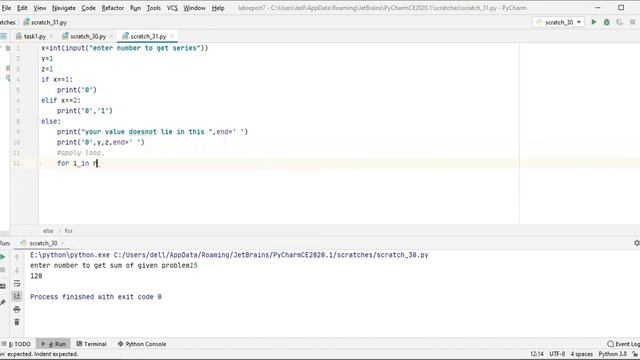Click the 'else' breadcrumb
640x360 pixels.
[x=48, y=231]
